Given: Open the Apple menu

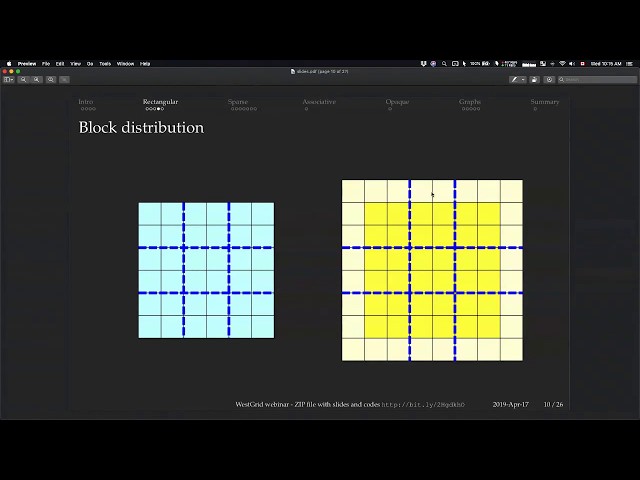Looking at the screenshot, I should click(9, 64).
